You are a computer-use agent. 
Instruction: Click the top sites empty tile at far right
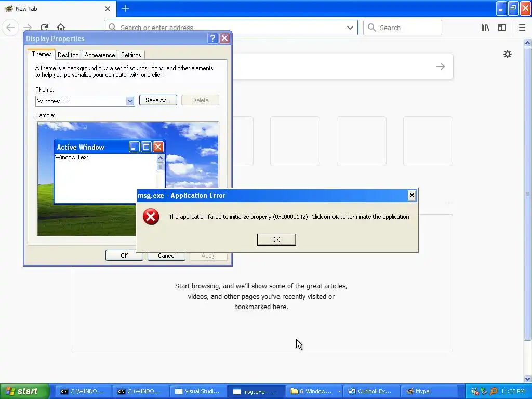pyautogui.click(x=428, y=141)
